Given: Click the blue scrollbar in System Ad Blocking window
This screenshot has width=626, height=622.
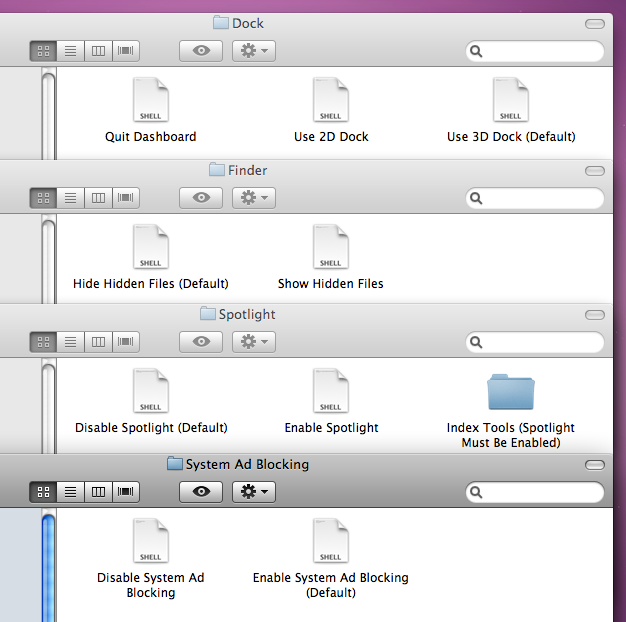Looking at the screenshot, I should [x=48, y=567].
